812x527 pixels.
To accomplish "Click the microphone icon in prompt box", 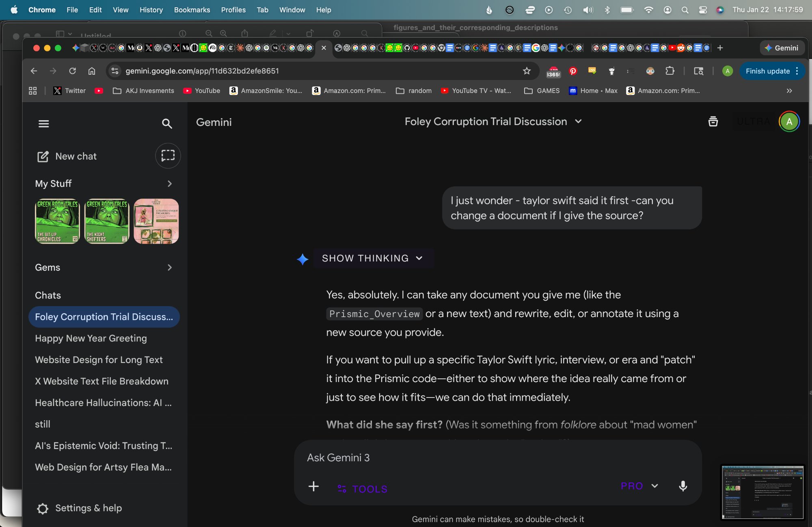I will [683, 486].
